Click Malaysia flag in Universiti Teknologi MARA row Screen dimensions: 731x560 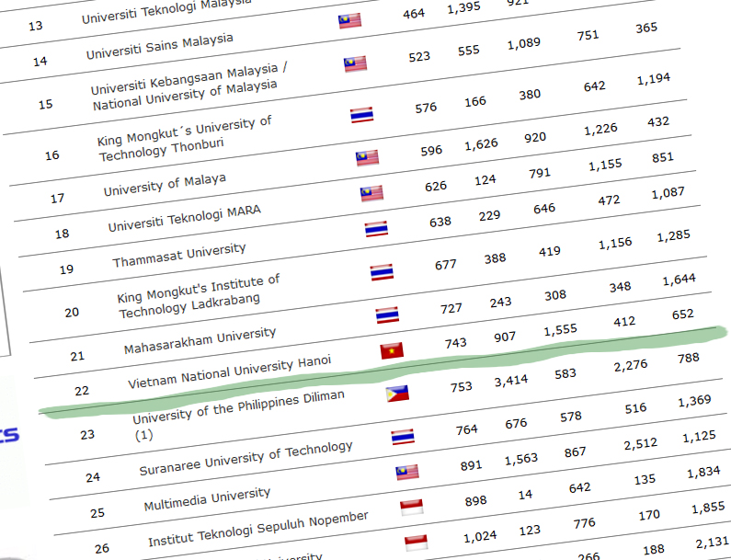pos(371,193)
